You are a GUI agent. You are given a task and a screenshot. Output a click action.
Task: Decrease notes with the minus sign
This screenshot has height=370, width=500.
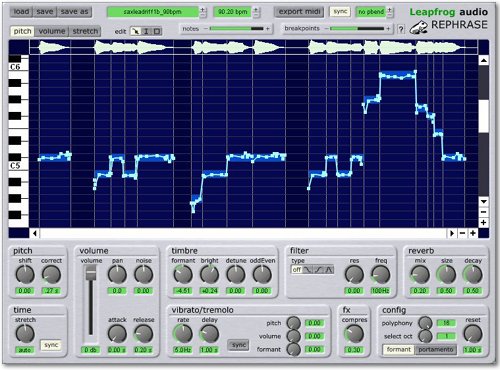[205, 29]
